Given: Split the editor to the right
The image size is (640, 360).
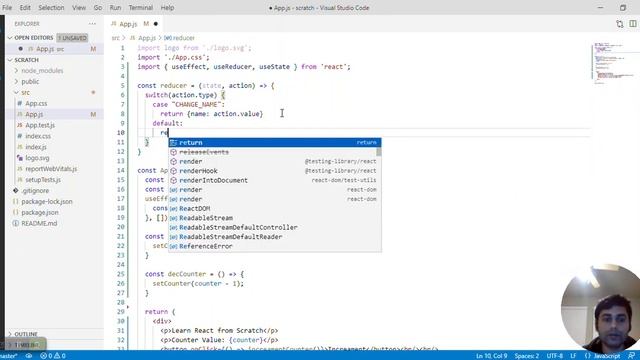Looking at the screenshot, I should click(x=633, y=24).
